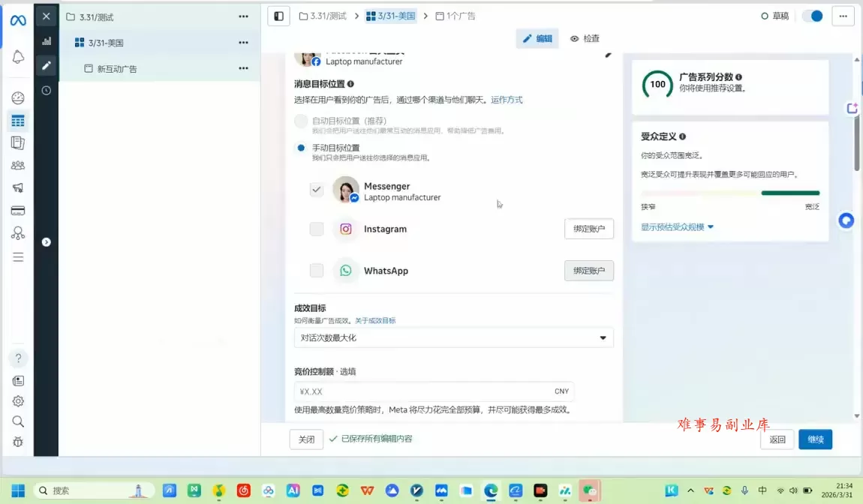
Task: Open more options for 3.31/测试 campaign
Action: 243,16
